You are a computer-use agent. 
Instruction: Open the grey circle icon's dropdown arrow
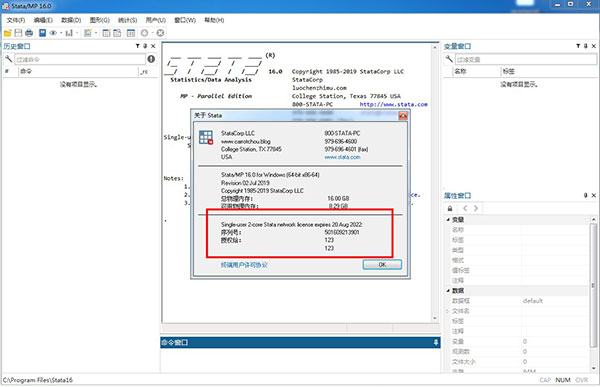[x=152, y=33]
